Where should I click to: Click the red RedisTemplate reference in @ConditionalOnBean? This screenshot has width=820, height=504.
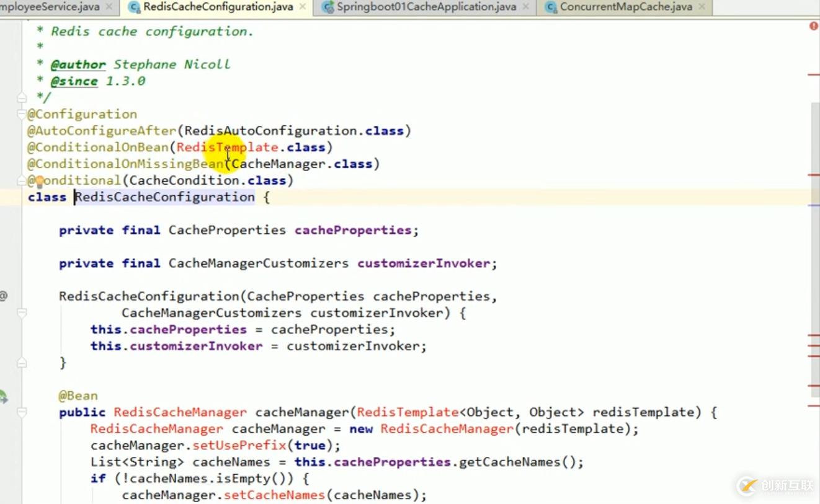(227, 148)
